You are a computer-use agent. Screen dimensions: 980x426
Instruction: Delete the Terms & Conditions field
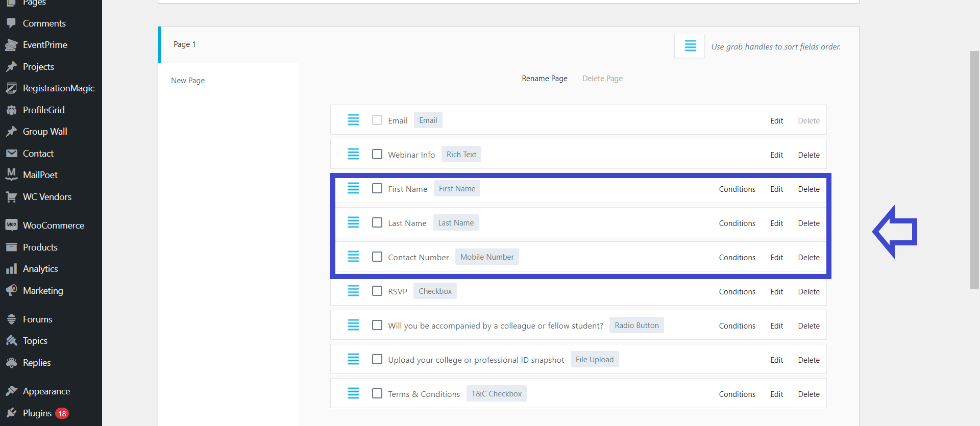coord(809,394)
